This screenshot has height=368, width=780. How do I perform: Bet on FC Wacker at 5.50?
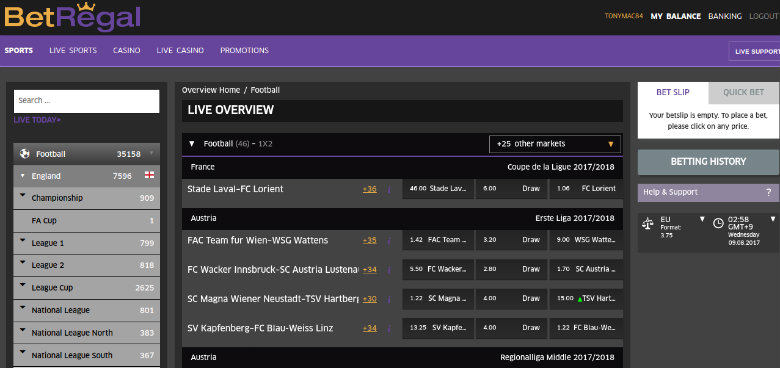tap(438, 270)
